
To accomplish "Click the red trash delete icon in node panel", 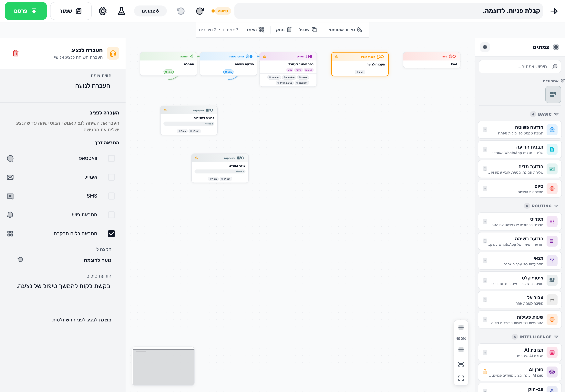I will click(x=15, y=53).
